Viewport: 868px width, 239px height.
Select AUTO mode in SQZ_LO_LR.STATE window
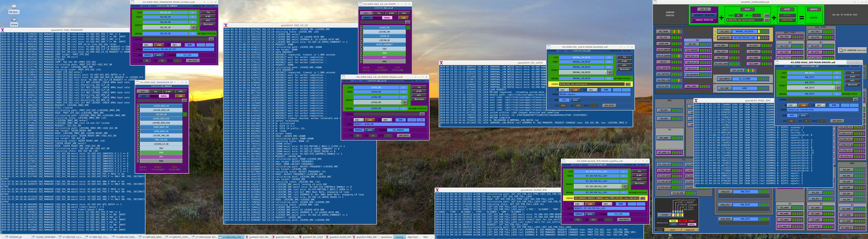click(x=367, y=18)
